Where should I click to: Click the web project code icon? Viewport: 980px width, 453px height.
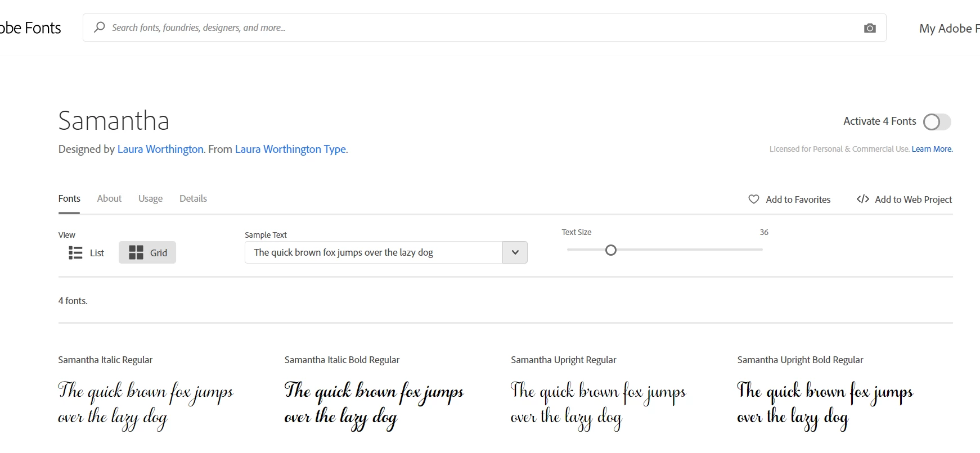tap(863, 199)
